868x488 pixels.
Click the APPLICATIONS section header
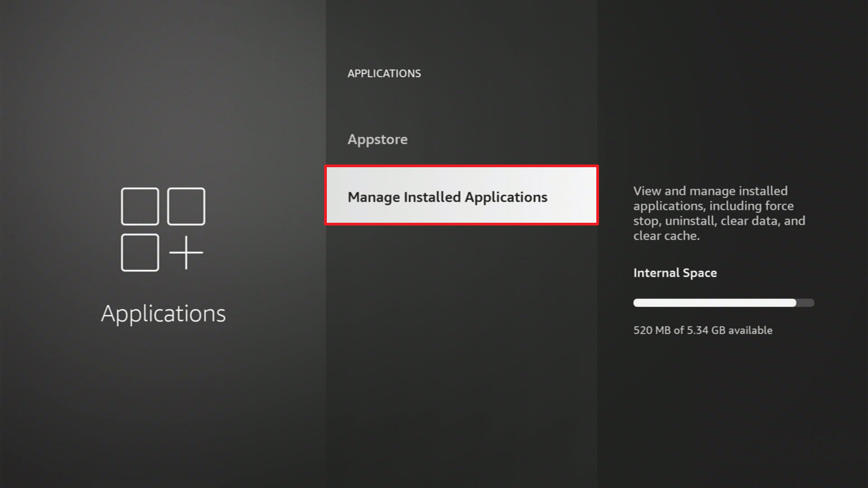pyautogui.click(x=384, y=73)
